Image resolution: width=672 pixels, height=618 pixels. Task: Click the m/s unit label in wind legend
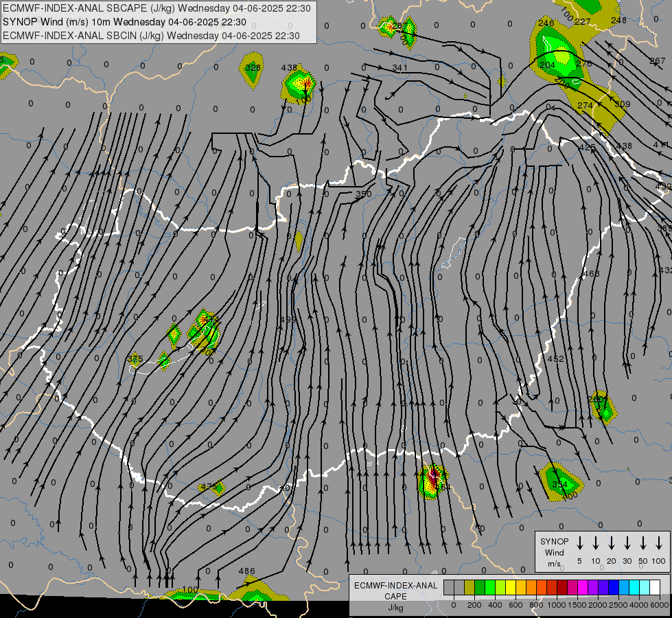click(554, 564)
